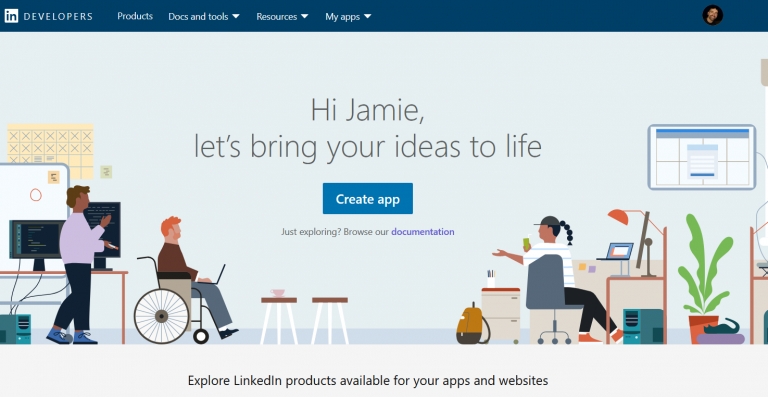Expand the Resources dropdown
Screen dimensions: 768x397
tap(282, 17)
